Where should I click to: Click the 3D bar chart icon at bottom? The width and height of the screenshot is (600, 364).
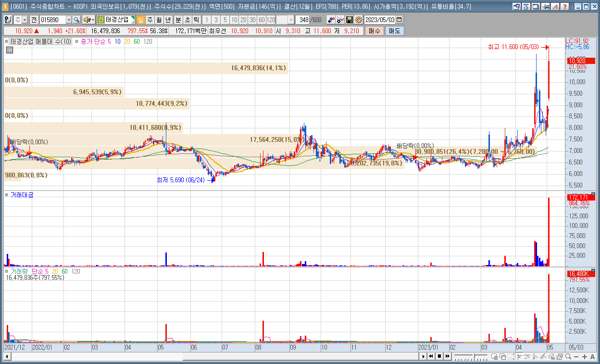[551, 356]
